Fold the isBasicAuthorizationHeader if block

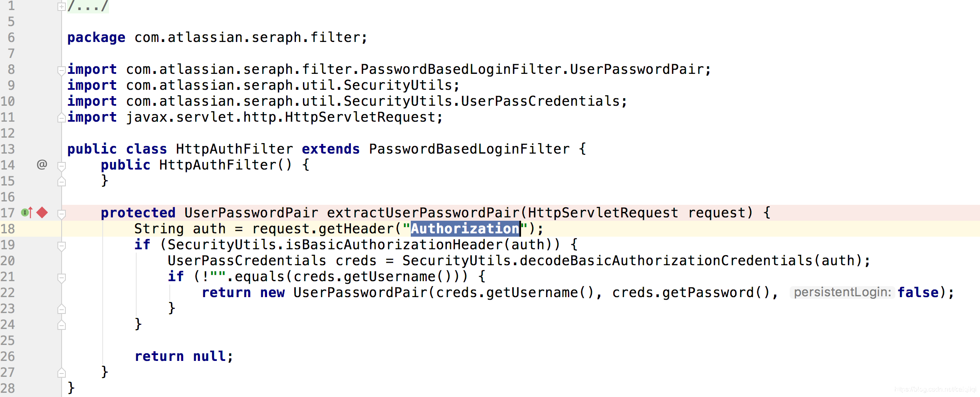[62, 246]
